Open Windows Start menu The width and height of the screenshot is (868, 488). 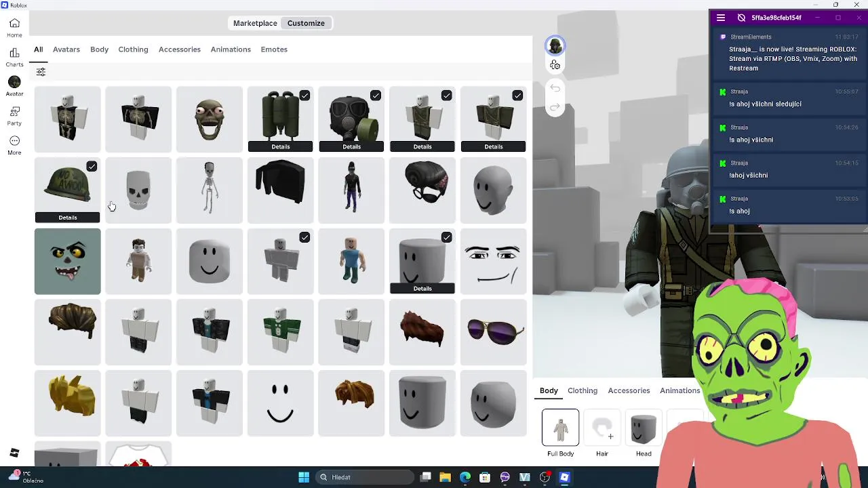[304, 477]
